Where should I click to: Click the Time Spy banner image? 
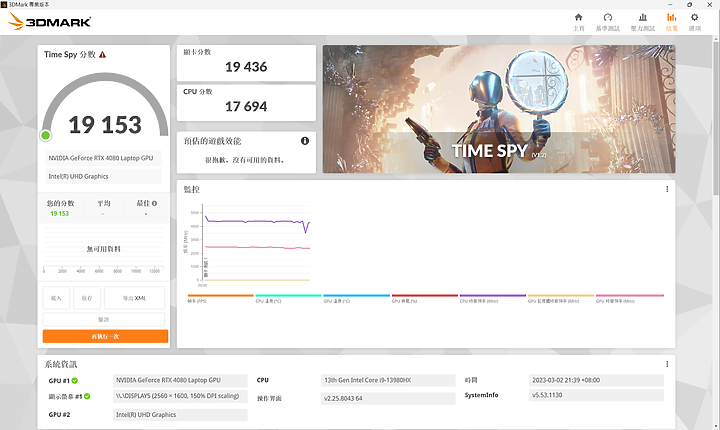pos(499,109)
